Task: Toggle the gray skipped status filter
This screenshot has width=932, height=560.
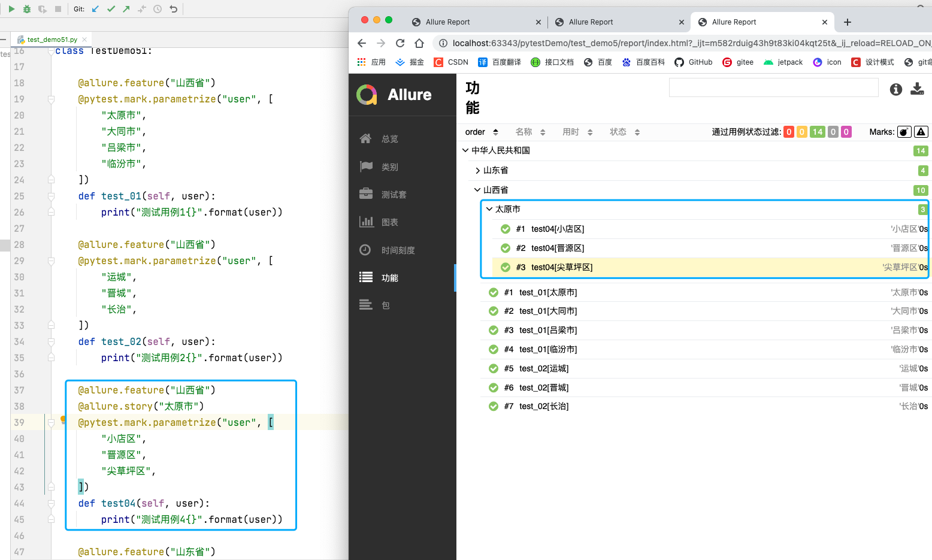Action: click(833, 132)
